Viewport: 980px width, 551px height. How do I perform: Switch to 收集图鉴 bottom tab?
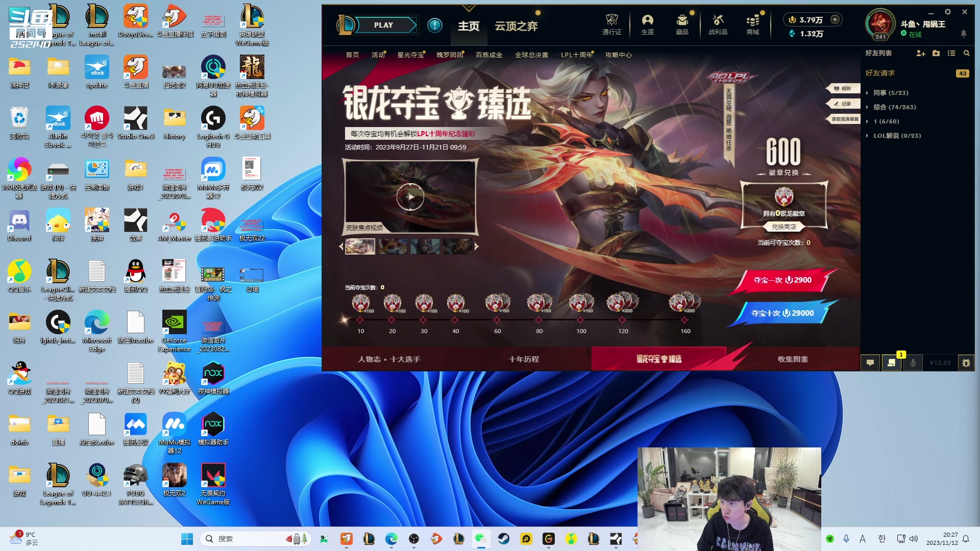[x=793, y=359]
